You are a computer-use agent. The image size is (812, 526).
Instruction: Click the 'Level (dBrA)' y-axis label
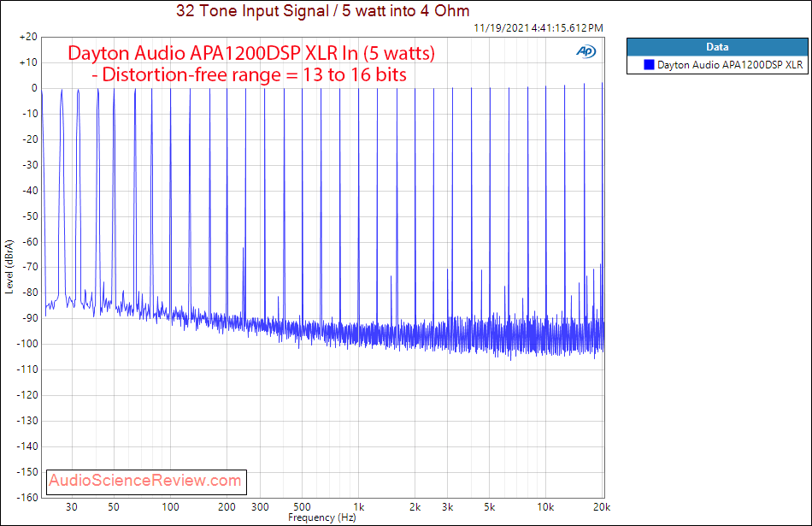pyautogui.click(x=9, y=267)
